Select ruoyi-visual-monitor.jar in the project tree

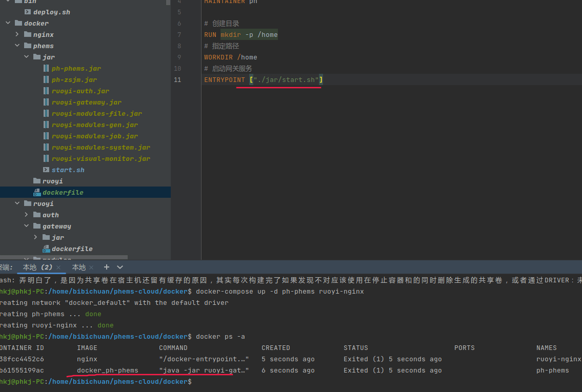click(101, 158)
